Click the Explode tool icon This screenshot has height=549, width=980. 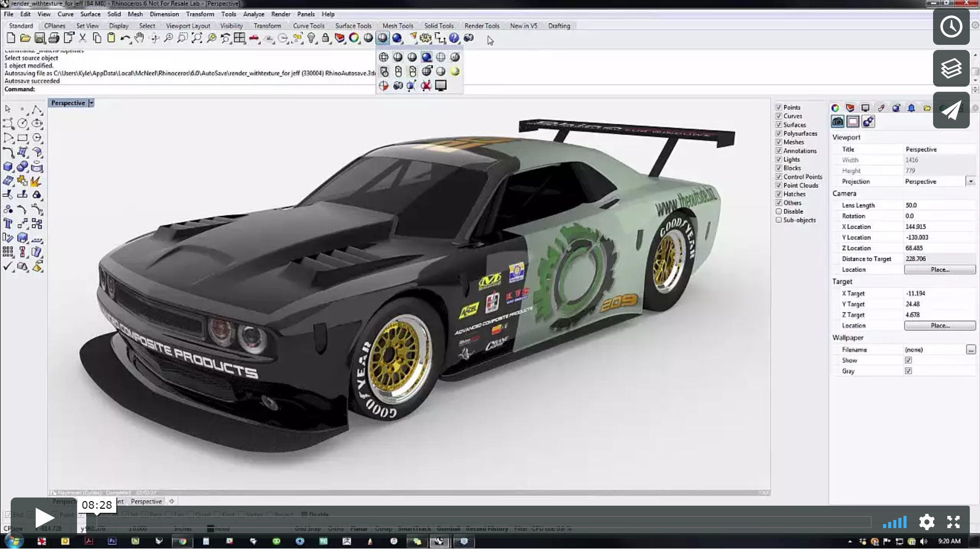pyautogui.click(x=37, y=181)
